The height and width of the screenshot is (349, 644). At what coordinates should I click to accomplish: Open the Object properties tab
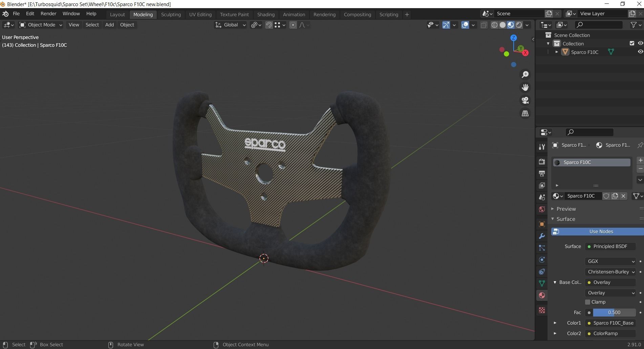click(542, 224)
